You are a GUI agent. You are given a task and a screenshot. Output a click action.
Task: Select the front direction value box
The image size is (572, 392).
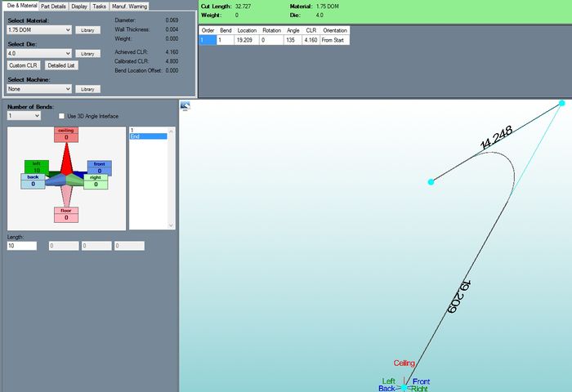click(99, 171)
